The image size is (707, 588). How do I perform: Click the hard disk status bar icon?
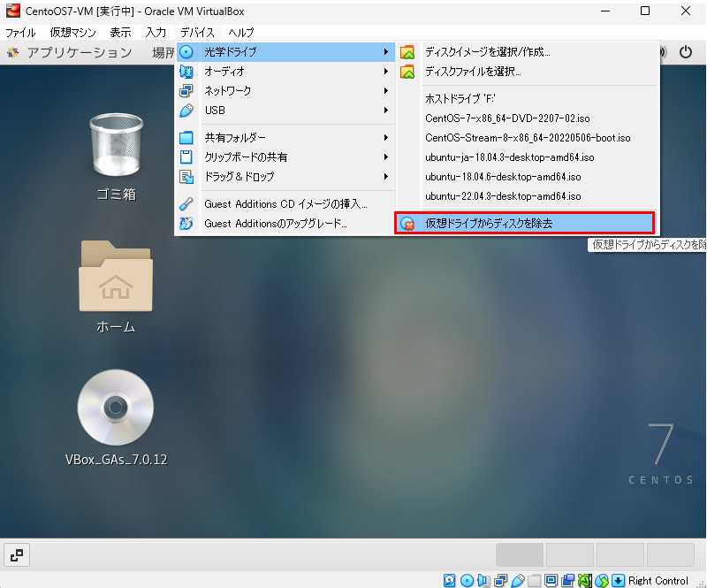point(450,581)
